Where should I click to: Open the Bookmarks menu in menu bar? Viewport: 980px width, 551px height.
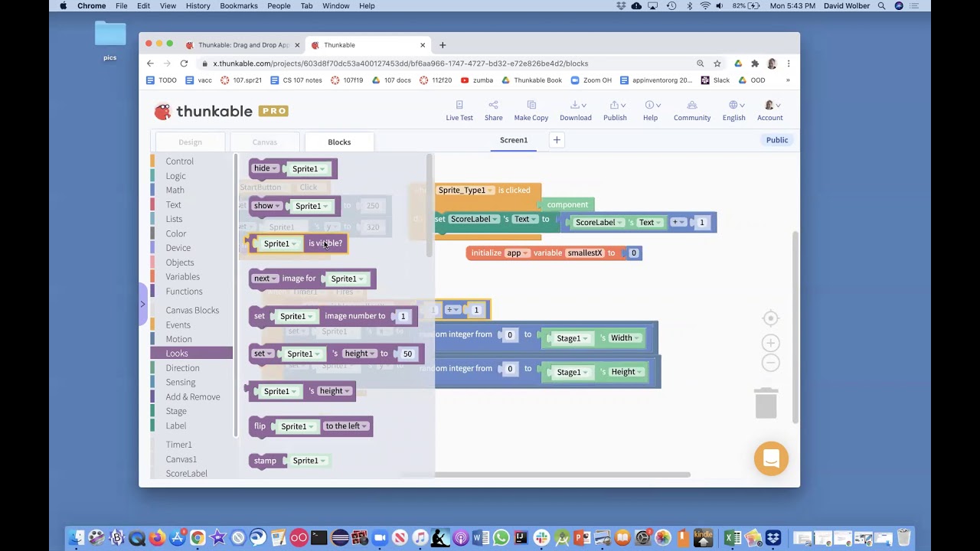pyautogui.click(x=239, y=5)
